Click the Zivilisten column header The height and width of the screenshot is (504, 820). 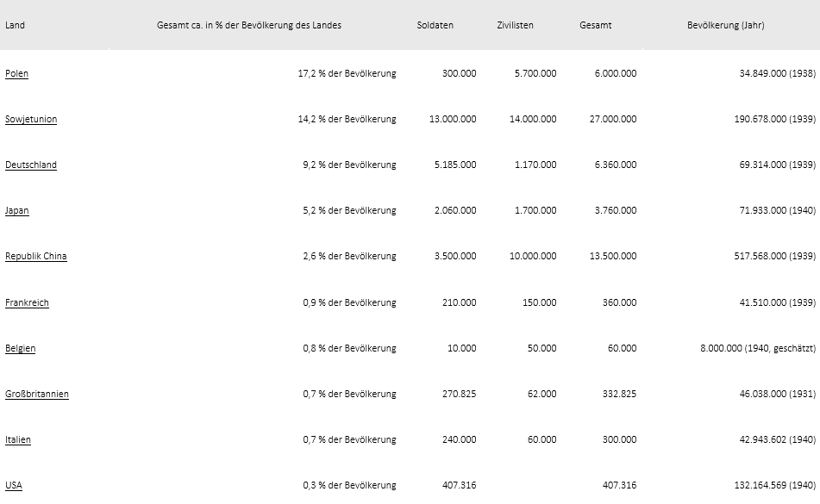515,25
